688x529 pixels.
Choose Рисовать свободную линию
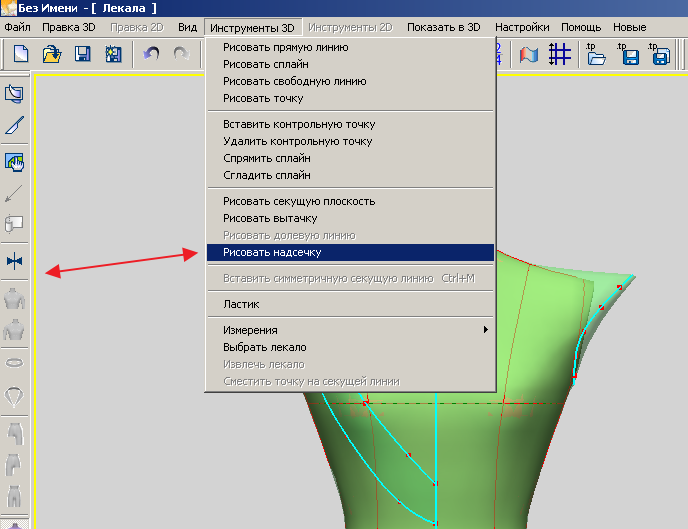tap(350, 81)
